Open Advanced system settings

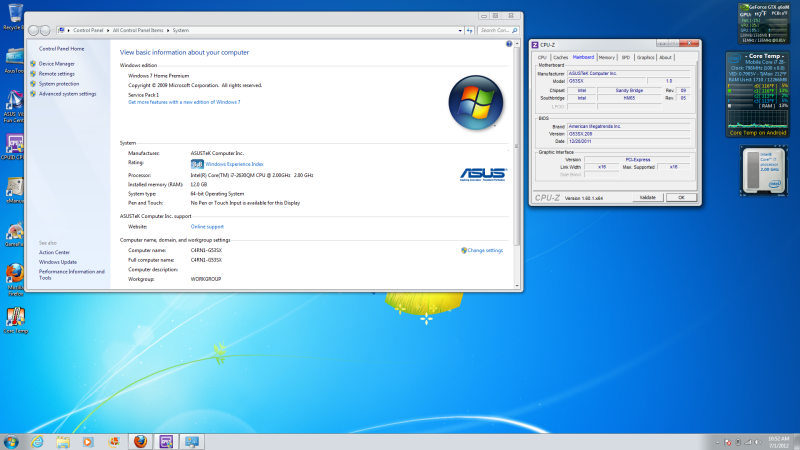click(x=68, y=94)
